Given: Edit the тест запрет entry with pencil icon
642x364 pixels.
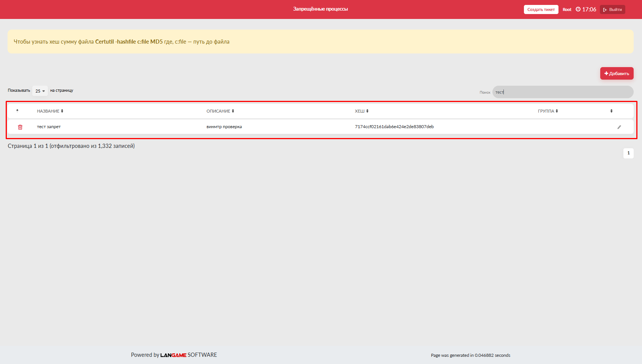Looking at the screenshot, I should point(619,127).
